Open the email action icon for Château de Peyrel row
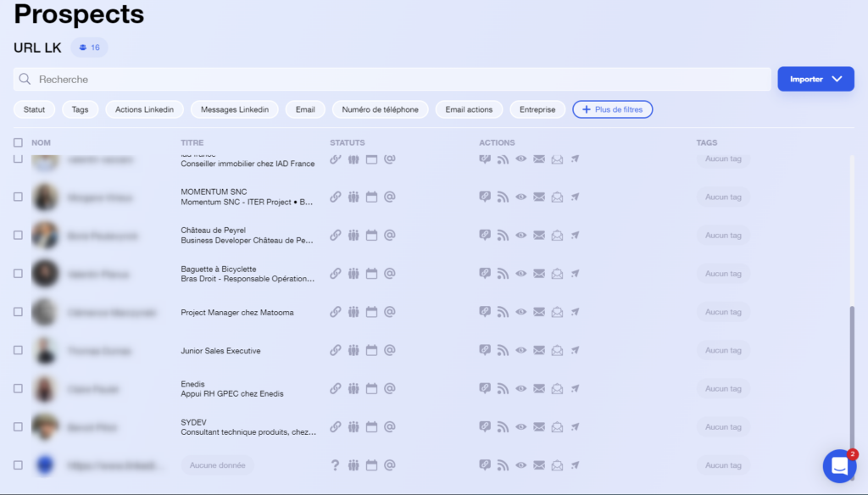 coord(557,235)
